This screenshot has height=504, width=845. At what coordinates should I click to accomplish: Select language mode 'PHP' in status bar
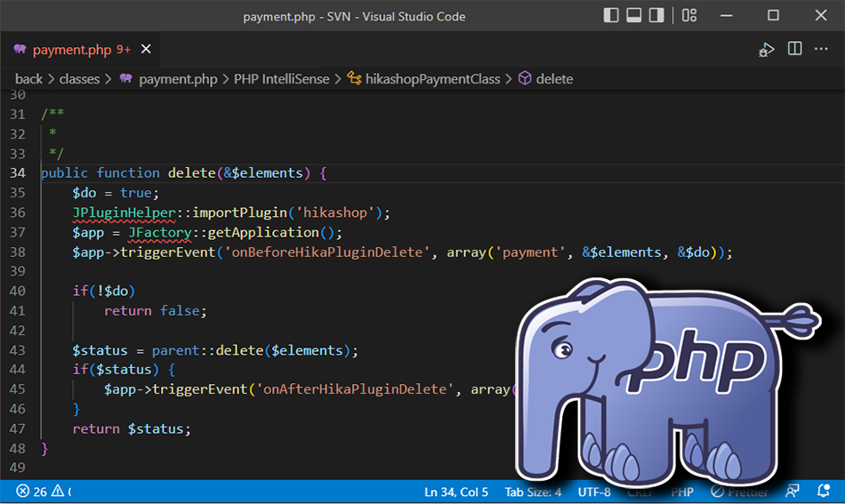(x=682, y=492)
